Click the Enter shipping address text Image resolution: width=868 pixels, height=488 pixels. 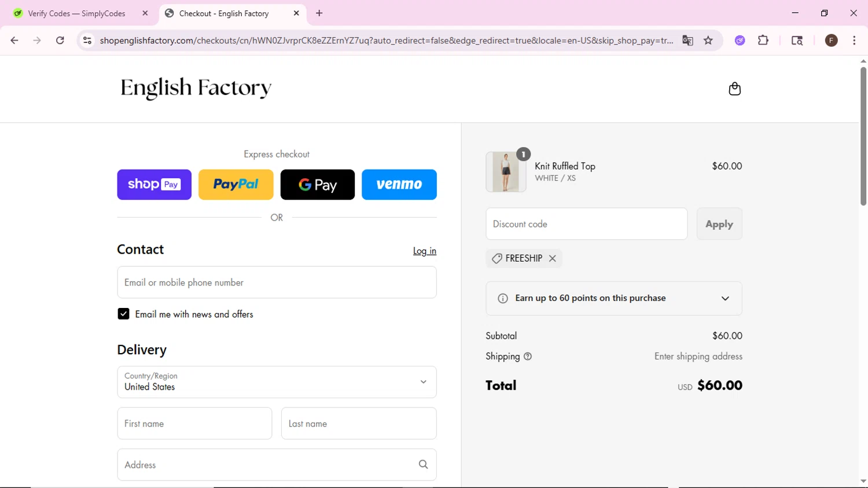tap(698, 357)
